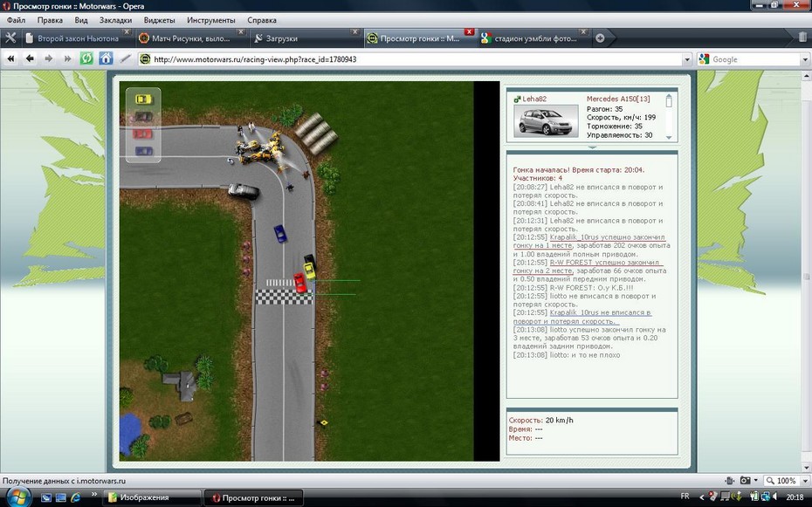Click the 'Участников: 4' log line
The height and width of the screenshot is (507, 812).
538,178
